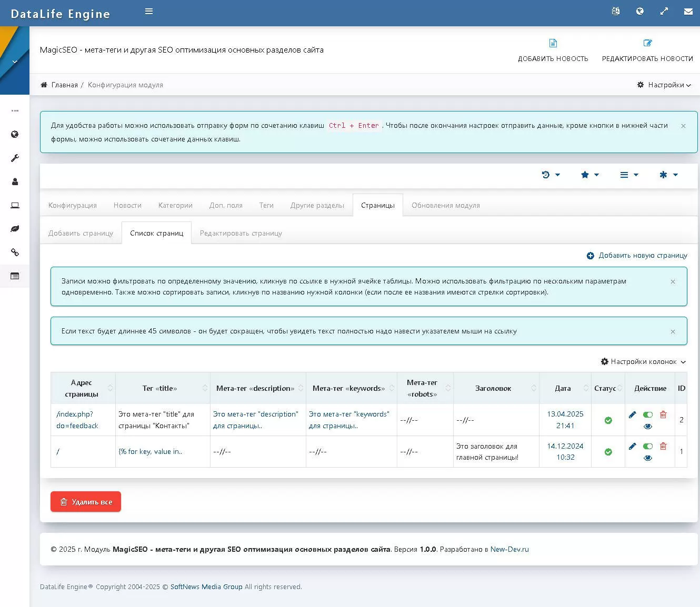Edit the /index.php?do=feedback page pencil icon

[x=632, y=414]
